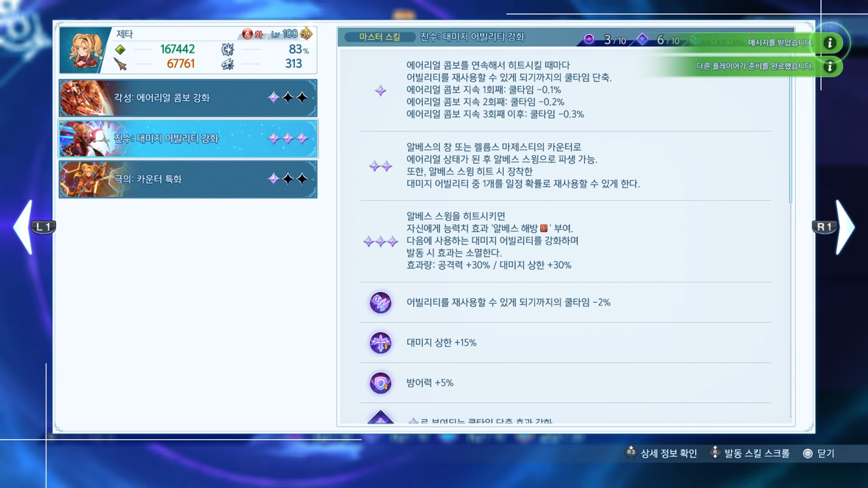Click the text '에어리얼 콤보 지속 1회째: 쿨타임 -0.1%'
Viewport: 868px width, 488px height.
coord(483,90)
